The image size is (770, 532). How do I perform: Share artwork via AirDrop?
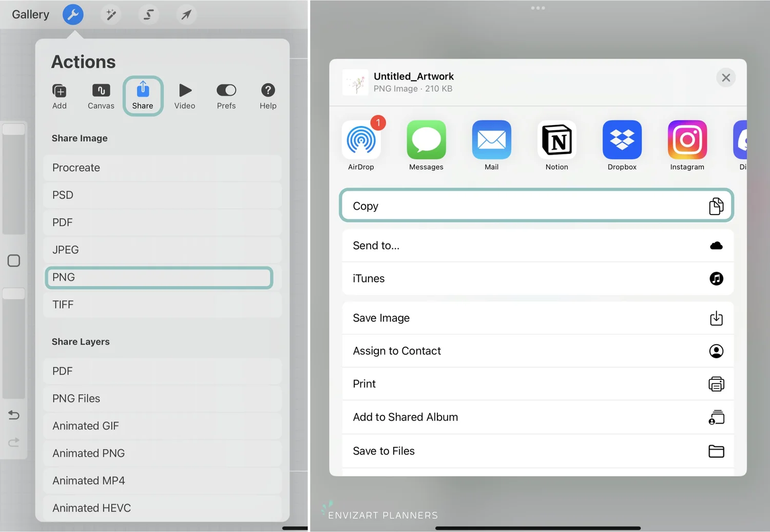pos(361,140)
